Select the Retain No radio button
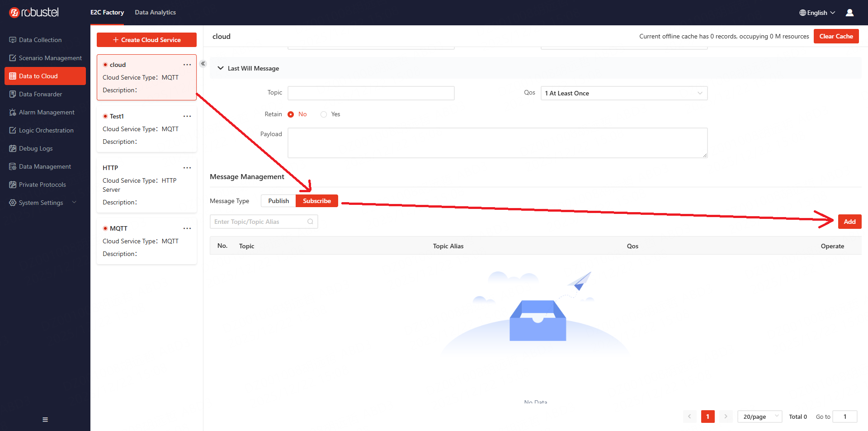 291,114
